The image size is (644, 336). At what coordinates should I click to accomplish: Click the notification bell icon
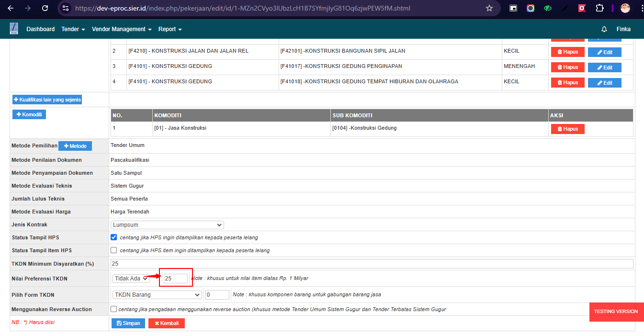(x=604, y=29)
